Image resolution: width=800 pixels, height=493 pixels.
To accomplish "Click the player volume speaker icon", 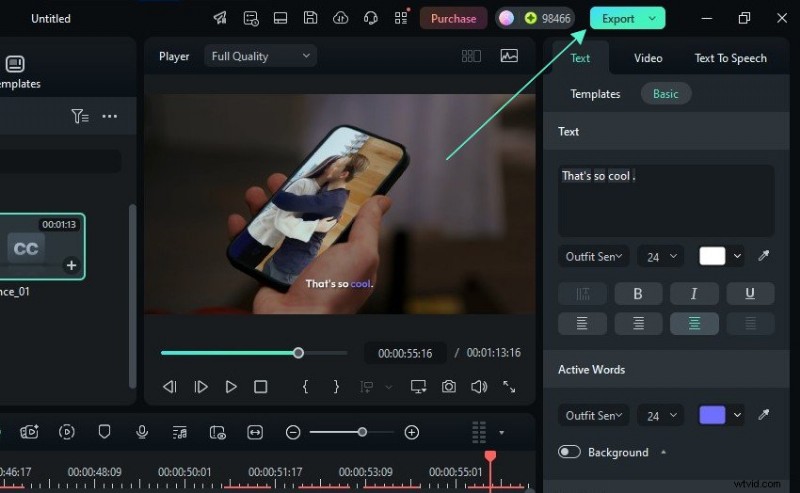I will tap(479, 387).
